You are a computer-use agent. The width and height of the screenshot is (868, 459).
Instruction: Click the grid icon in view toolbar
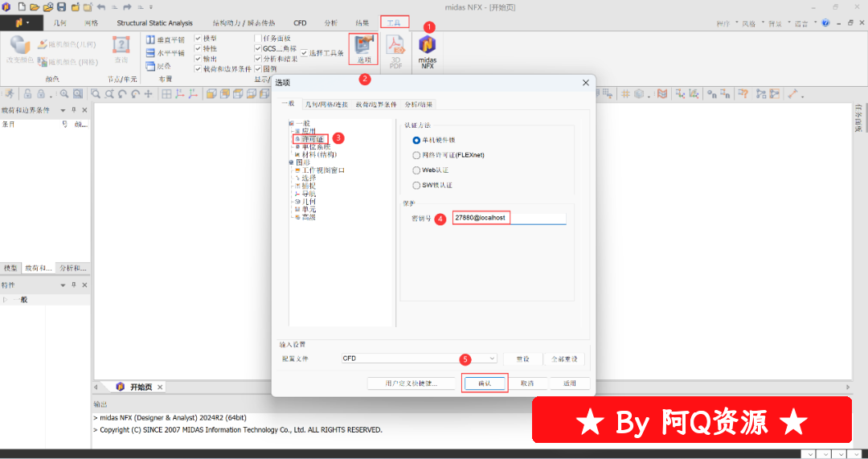coord(166,94)
